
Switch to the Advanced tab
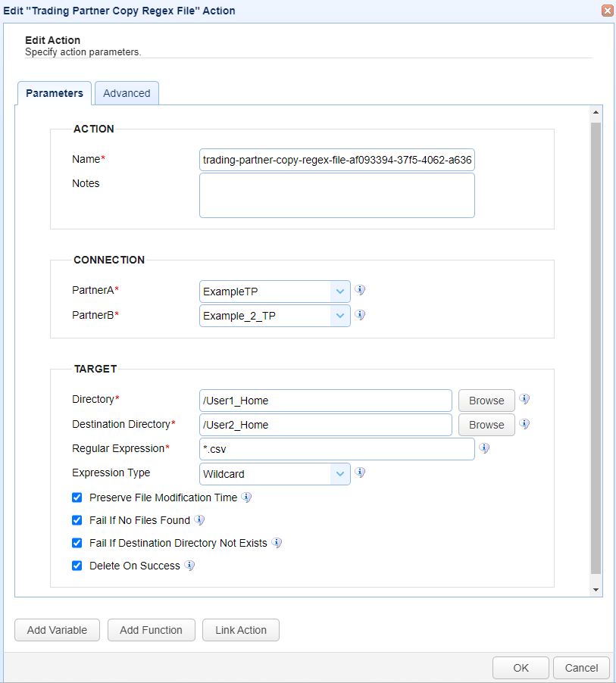127,93
